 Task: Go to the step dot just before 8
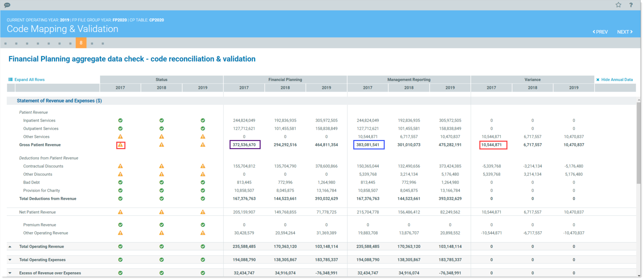[70, 43]
